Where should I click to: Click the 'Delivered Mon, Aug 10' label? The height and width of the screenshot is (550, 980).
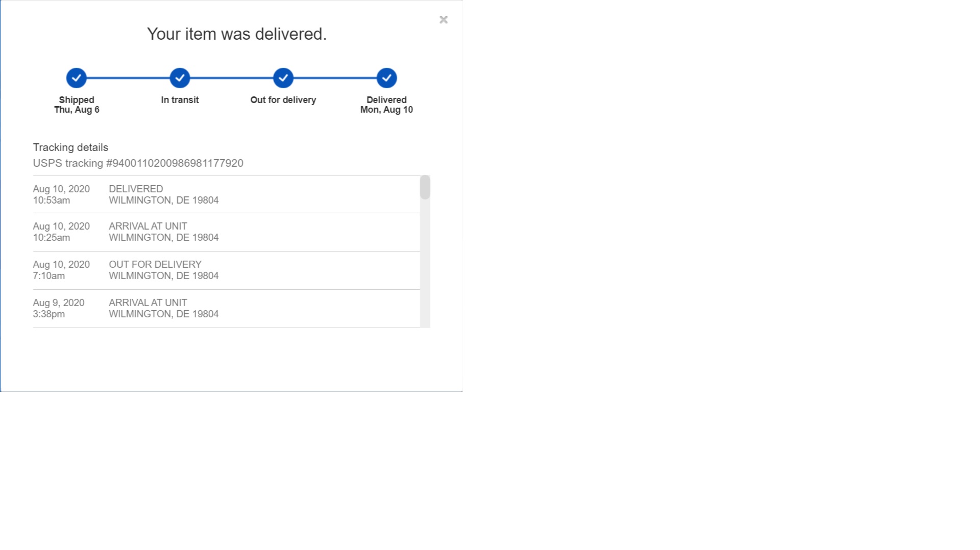(386, 105)
